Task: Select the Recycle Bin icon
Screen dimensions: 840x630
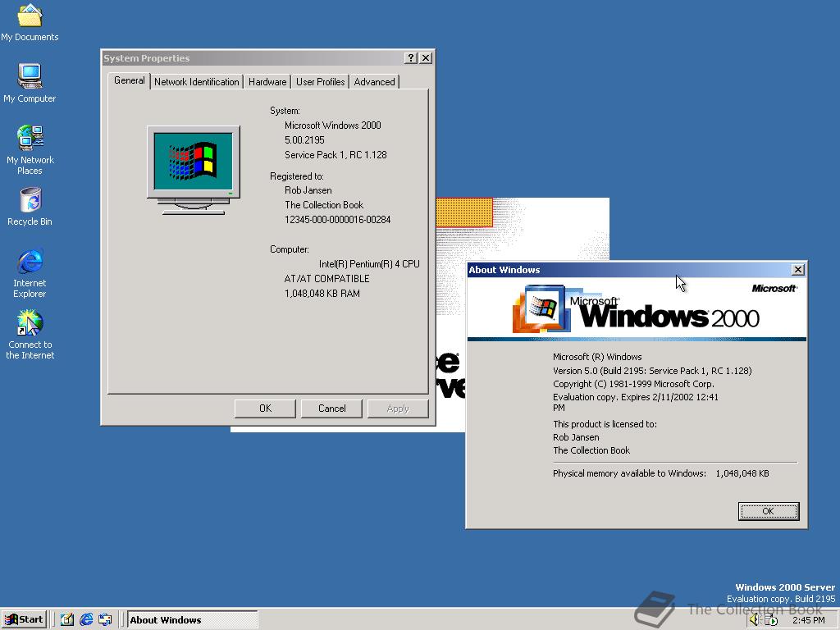Action: tap(30, 206)
